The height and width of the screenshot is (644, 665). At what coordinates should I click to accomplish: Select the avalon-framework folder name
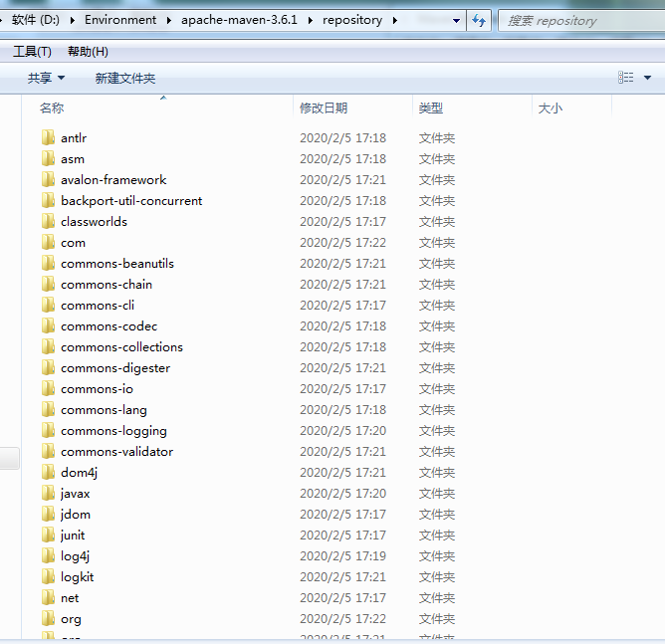pyautogui.click(x=113, y=180)
